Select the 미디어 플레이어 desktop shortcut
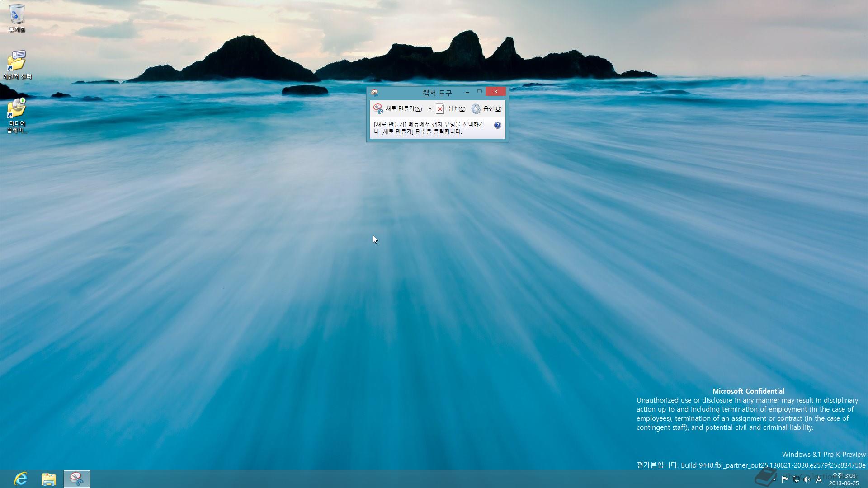868x488 pixels. point(17,115)
